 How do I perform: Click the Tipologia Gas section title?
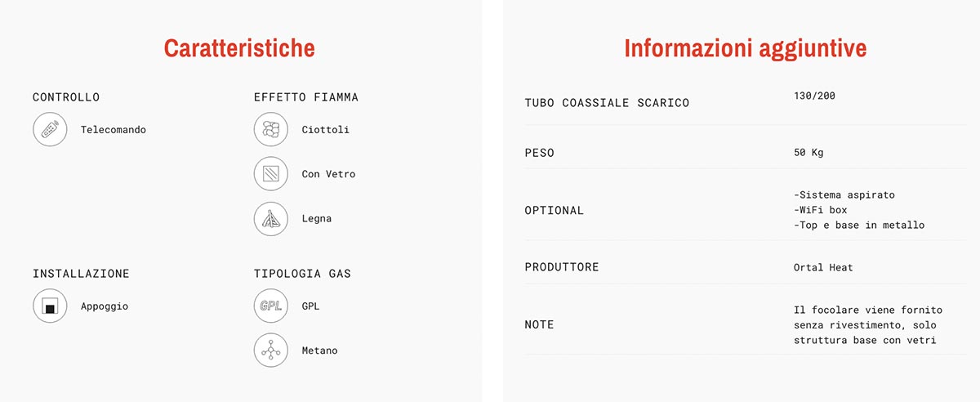point(302,274)
